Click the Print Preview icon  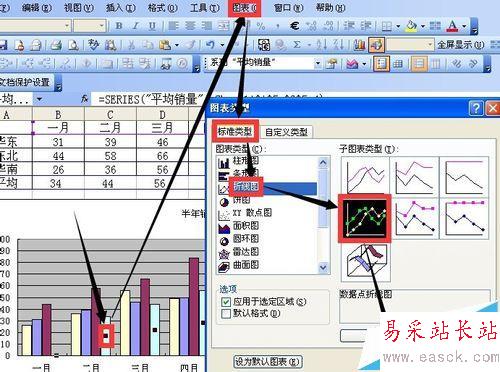click(73, 45)
